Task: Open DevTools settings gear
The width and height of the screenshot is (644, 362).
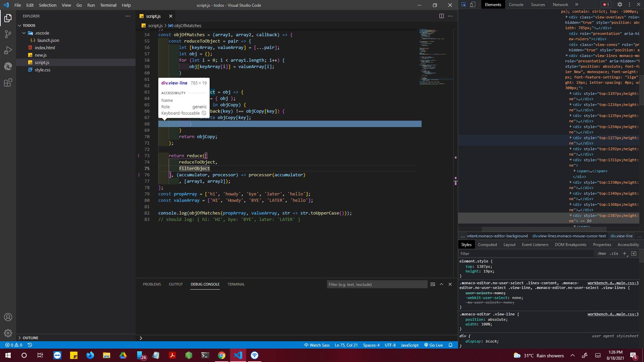Action: click(x=620, y=5)
